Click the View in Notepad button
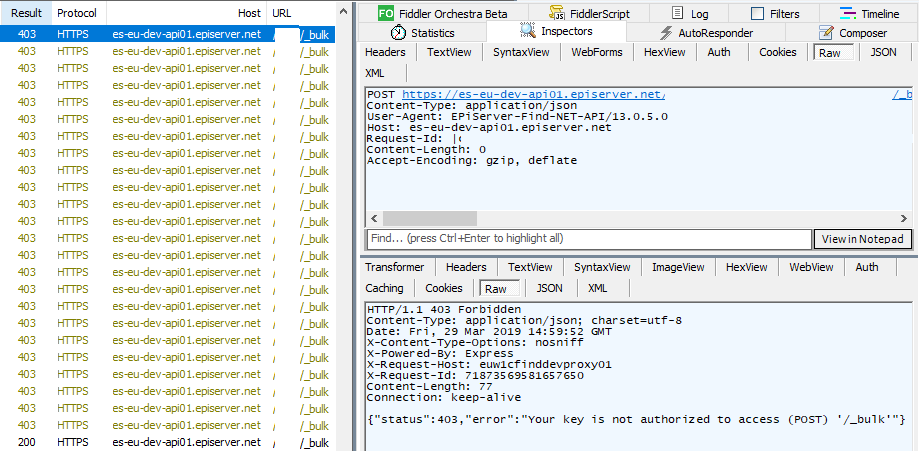Screen dimensions: 919x451 863,239
